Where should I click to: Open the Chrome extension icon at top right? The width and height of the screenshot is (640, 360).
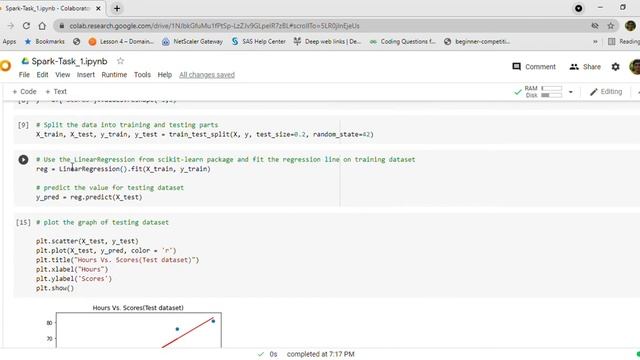(578, 8)
